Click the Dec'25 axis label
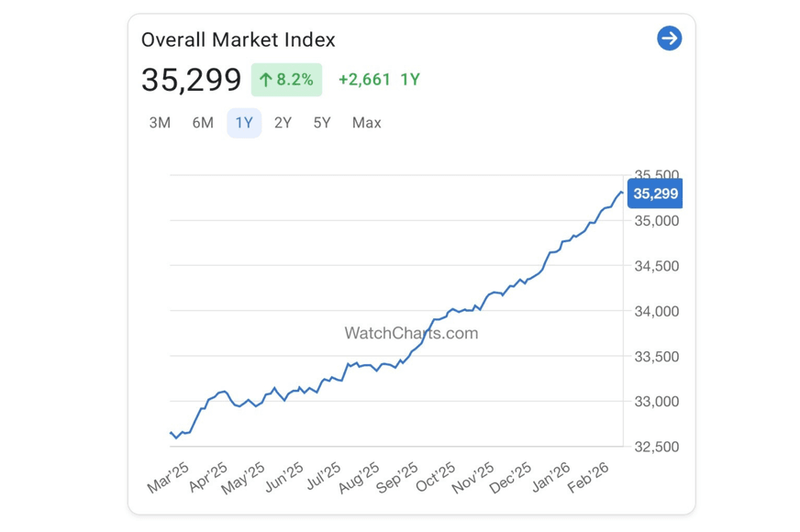The width and height of the screenshot is (800, 532). 511,478
